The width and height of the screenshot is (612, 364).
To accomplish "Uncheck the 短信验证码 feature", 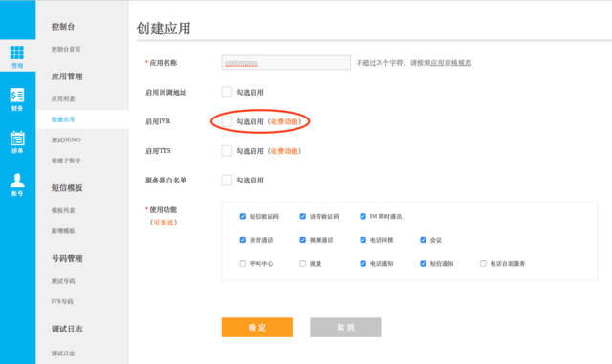I will coord(242,216).
